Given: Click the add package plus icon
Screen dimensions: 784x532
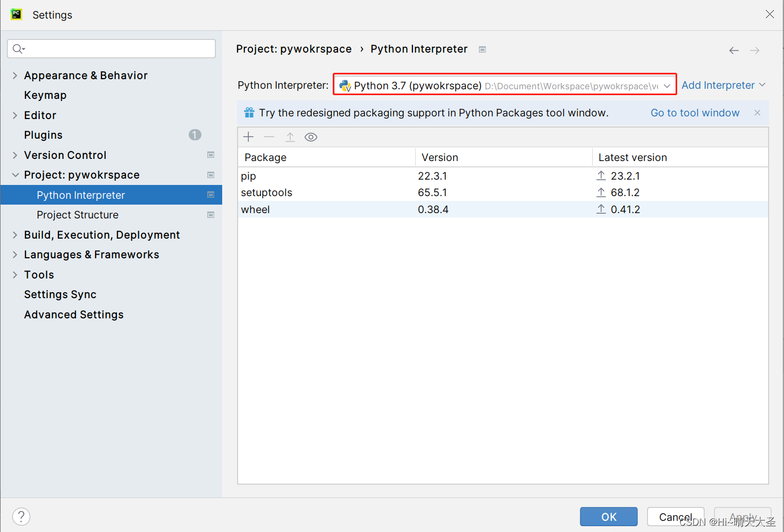Looking at the screenshot, I should click(248, 137).
